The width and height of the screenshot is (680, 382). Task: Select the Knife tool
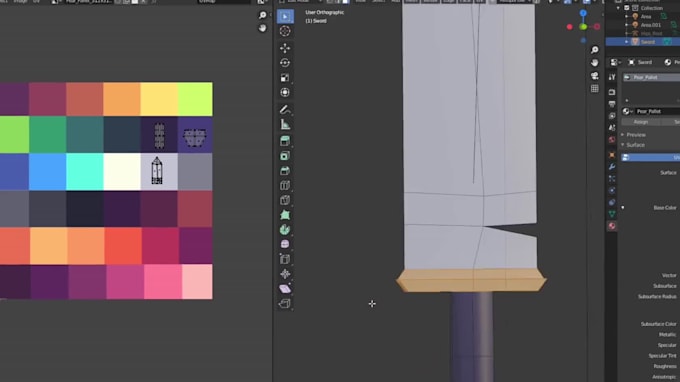pyautogui.click(x=285, y=200)
